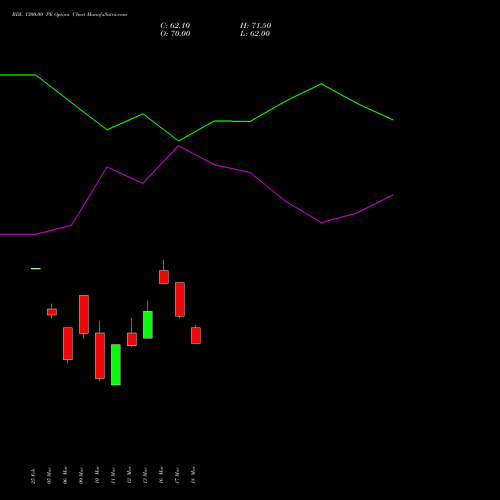Select the 12 Mar date label
Image resolution: width=500 pixels, height=500 pixels.
point(129,475)
